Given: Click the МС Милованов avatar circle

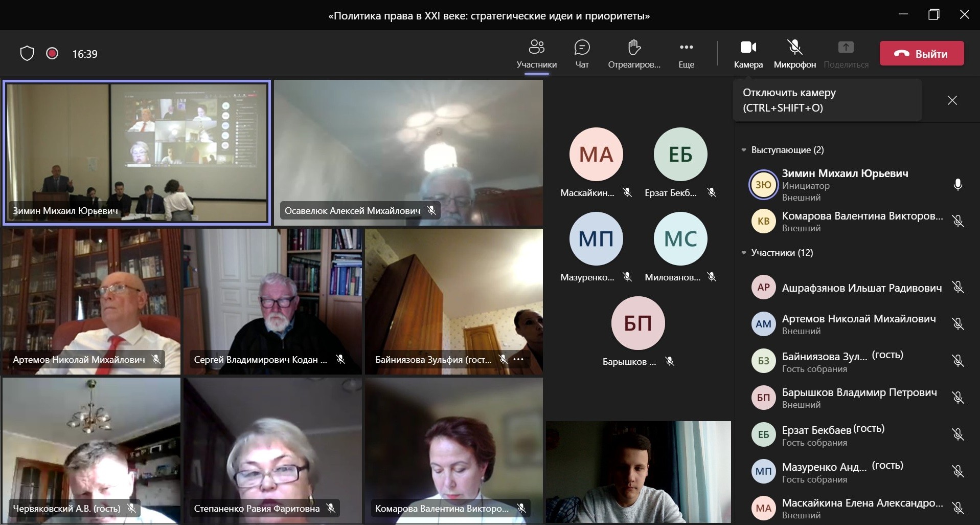Looking at the screenshot, I should tap(680, 239).
